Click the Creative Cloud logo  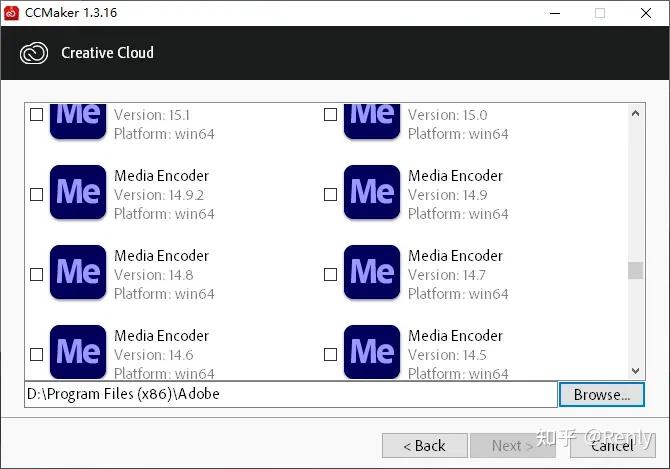[34, 53]
